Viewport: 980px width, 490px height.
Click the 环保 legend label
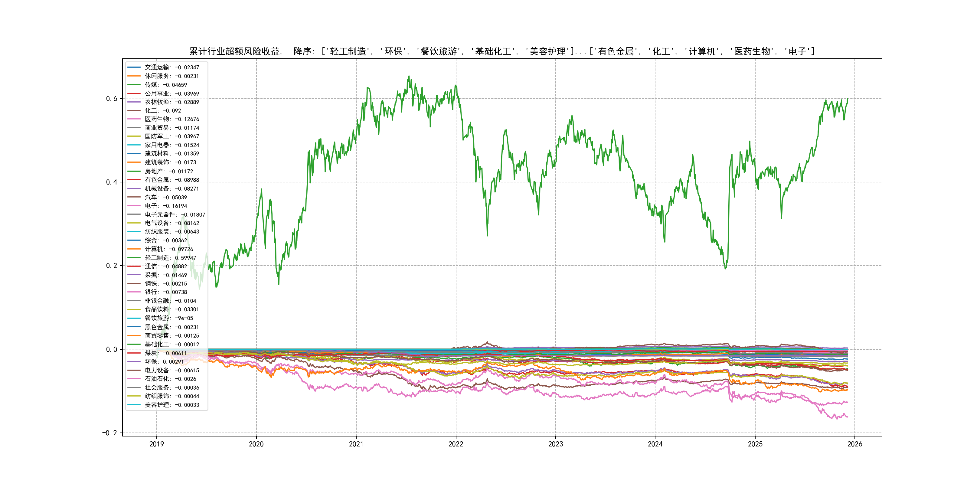coord(151,362)
